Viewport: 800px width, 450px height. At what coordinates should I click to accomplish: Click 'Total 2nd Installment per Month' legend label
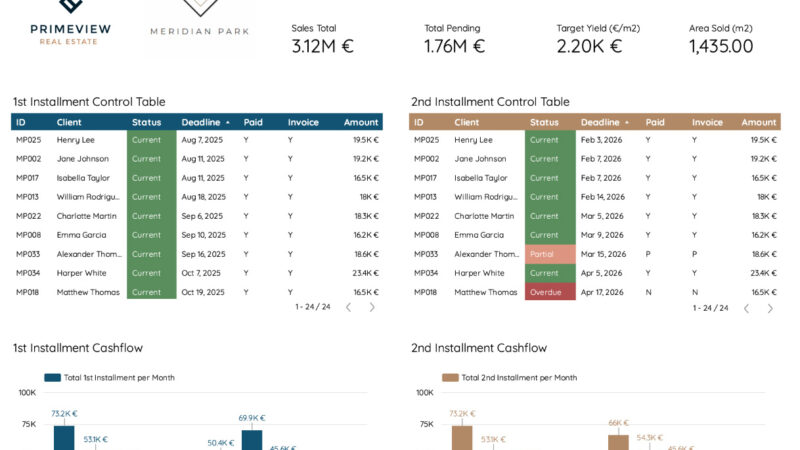pyautogui.click(x=519, y=378)
